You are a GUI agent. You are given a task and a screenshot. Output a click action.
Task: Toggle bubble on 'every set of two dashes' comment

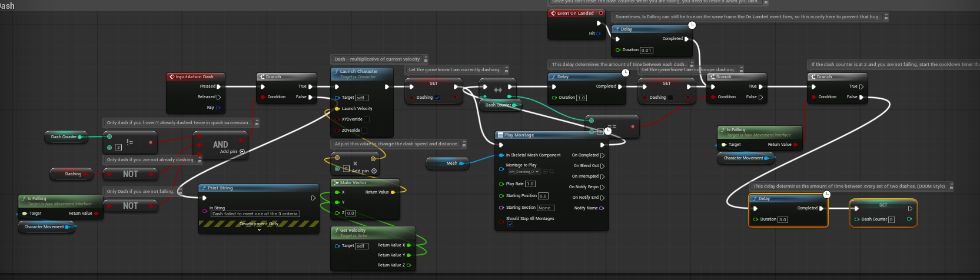click(951, 186)
